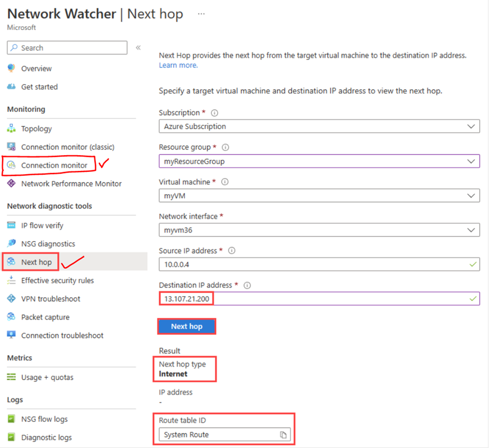Click the Network Watcher page title
489x448 pixels.
tap(62, 14)
